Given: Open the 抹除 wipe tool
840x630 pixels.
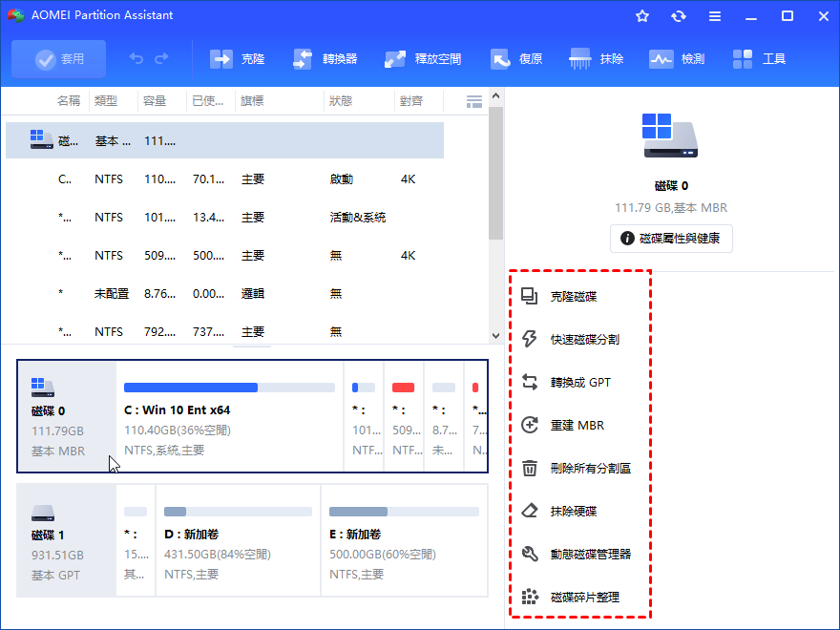Looking at the screenshot, I should [597, 59].
